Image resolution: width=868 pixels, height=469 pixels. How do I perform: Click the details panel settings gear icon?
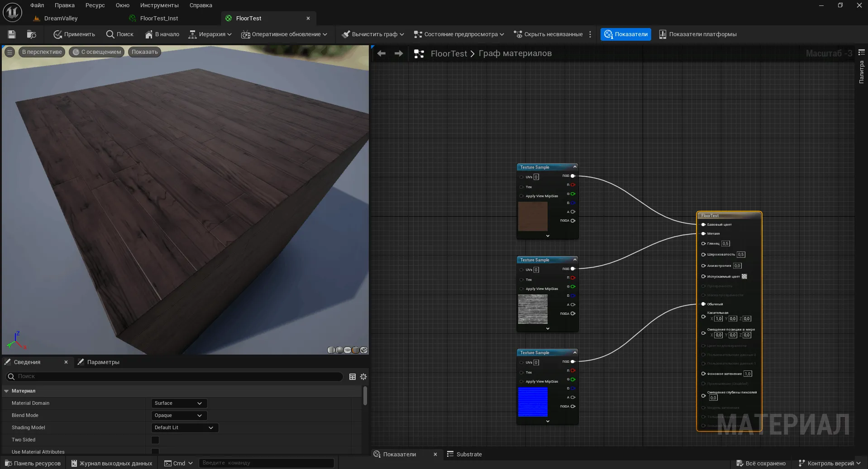click(363, 377)
